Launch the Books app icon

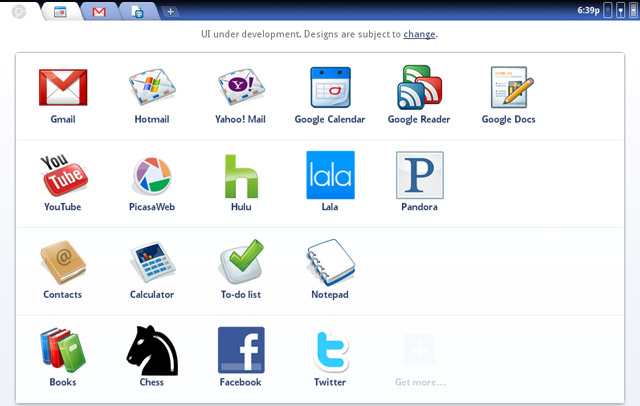63,350
